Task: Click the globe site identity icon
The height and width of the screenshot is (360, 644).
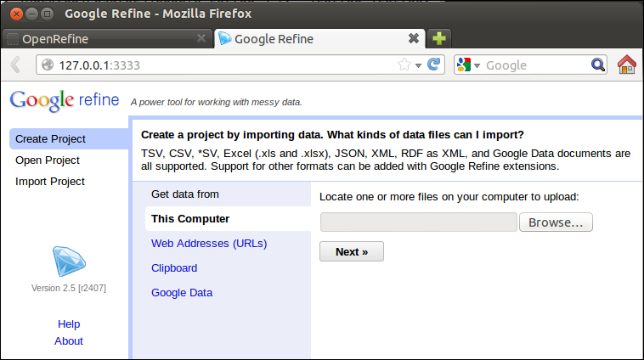Action: pos(48,65)
